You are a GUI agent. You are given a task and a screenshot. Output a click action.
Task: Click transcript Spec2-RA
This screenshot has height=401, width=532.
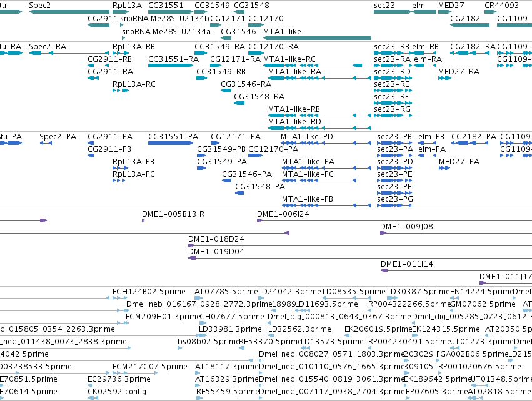[x=69, y=53]
